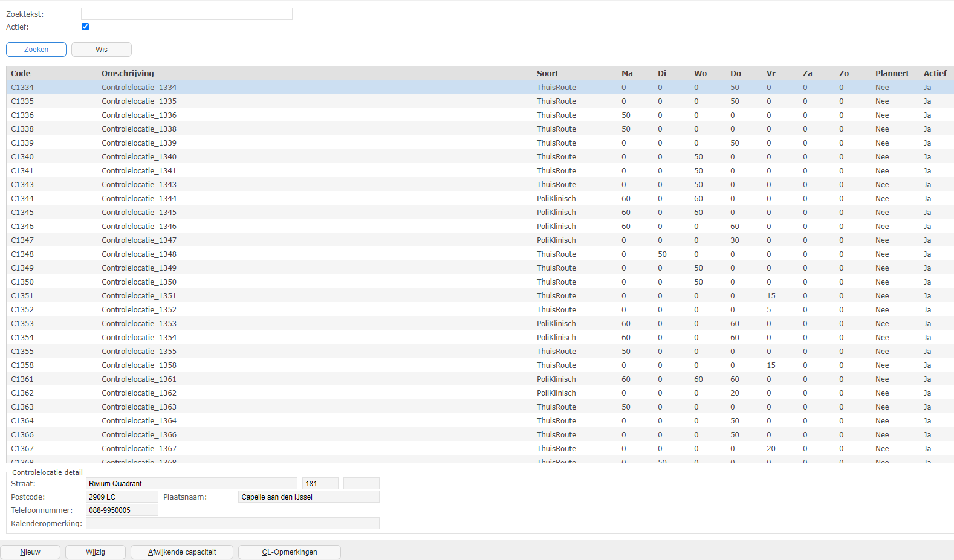954x560 pixels.
Task: Click the house number field 181
Action: 320,483
